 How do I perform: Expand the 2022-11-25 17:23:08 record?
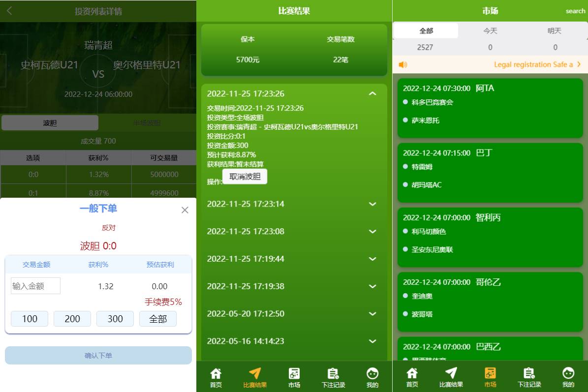[372, 232]
